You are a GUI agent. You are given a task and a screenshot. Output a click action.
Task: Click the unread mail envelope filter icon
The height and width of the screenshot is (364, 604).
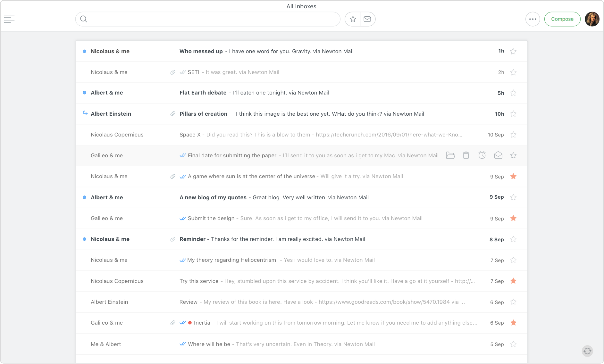tap(367, 19)
